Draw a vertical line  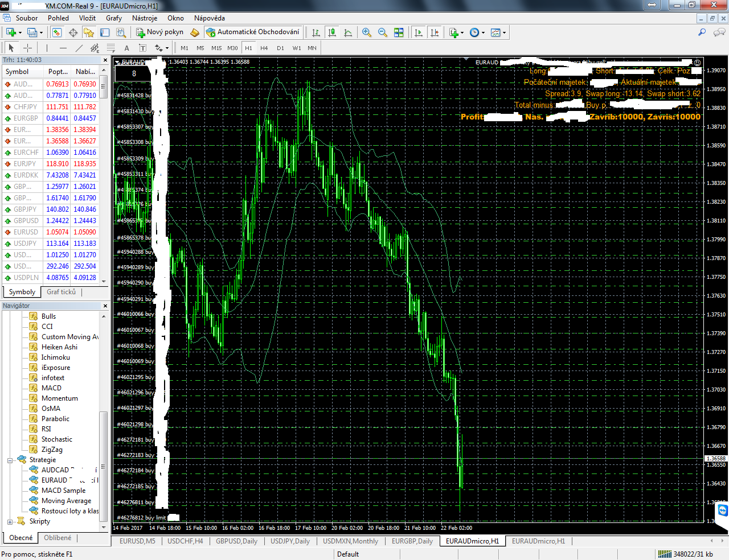point(47,48)
